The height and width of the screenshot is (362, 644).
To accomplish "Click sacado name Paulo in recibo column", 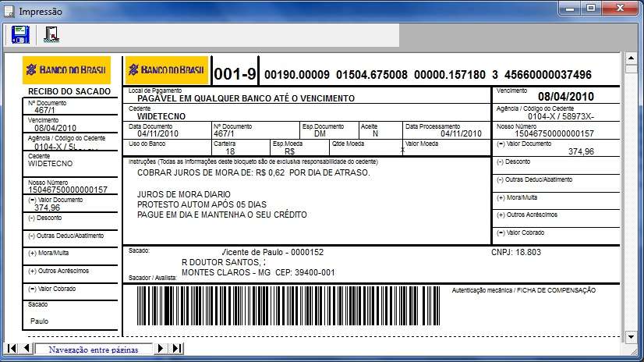I will click(x=40, y=321).
